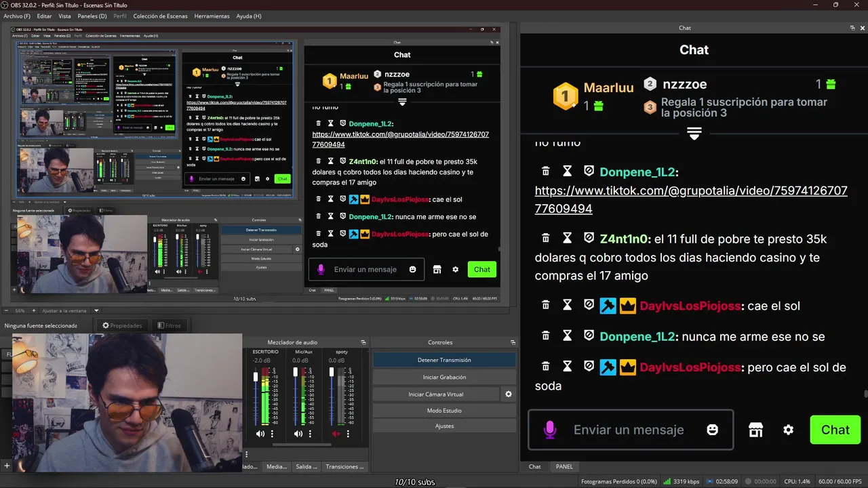This screenshot has width=868, height=488.
Task: Expand the subscription leaderboard chevron in Chat
Action: (x=694, y=133)
